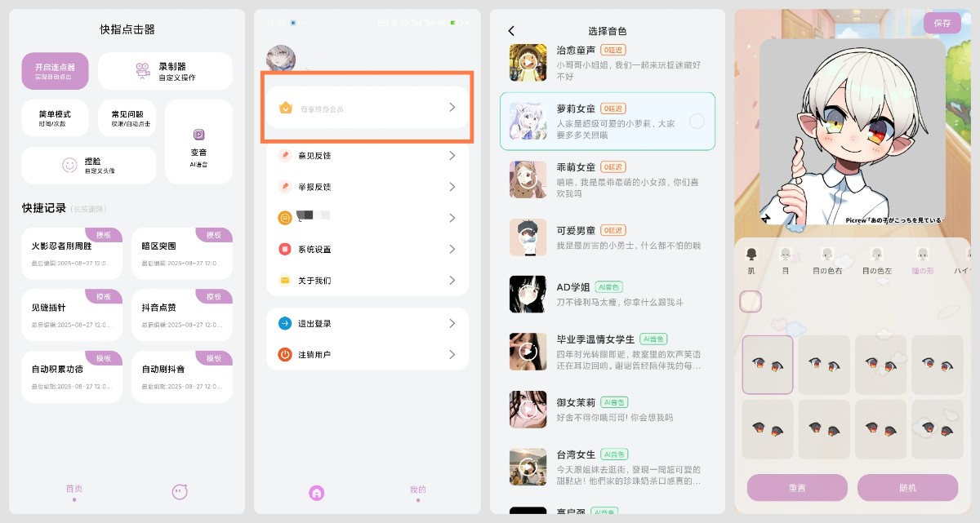Select the 萝莉女童 radio button
Viewport: 980px width, 523px height.
point(697,122)
